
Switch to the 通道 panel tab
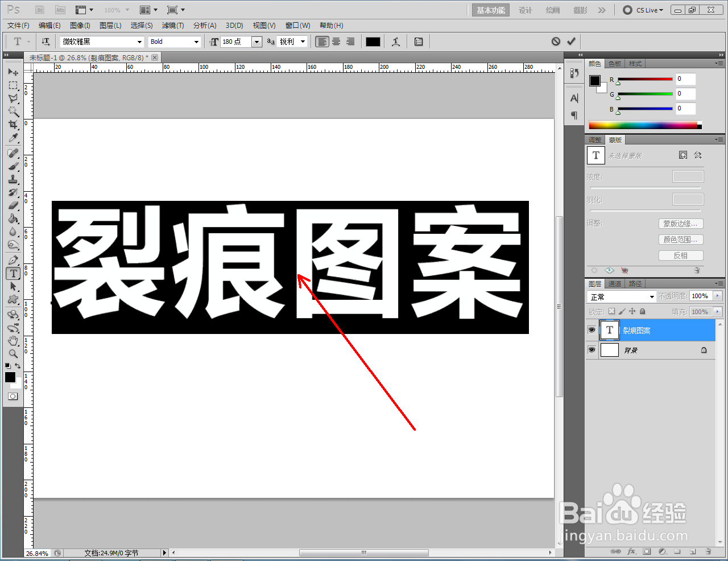pos(615,283)
